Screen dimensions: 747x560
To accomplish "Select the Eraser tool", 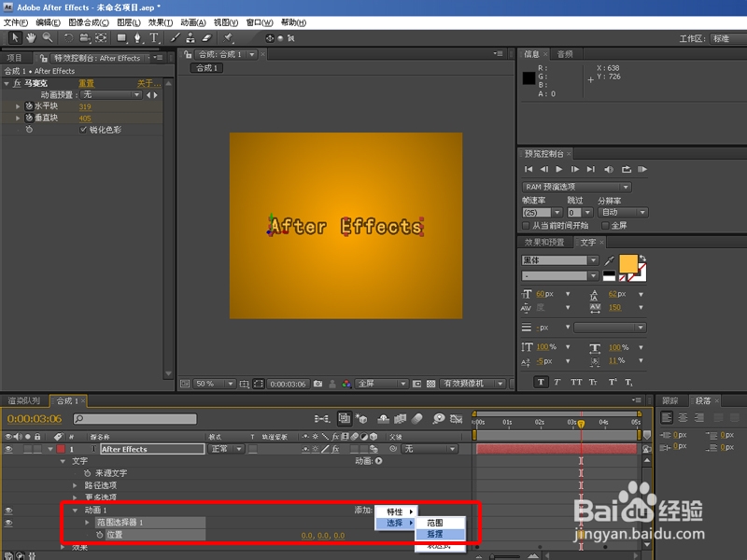I will pyautogui.click(x=206, y=37).
